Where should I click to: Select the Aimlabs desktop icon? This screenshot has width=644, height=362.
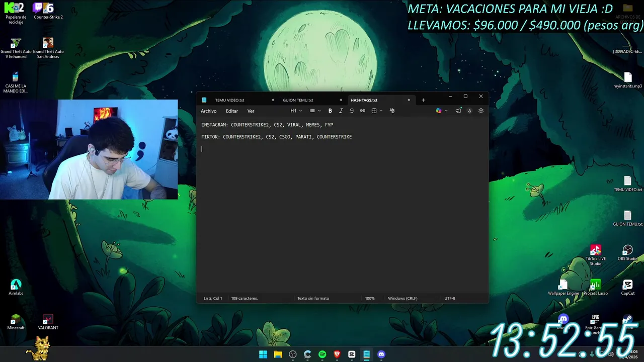(x=16, y=288)
